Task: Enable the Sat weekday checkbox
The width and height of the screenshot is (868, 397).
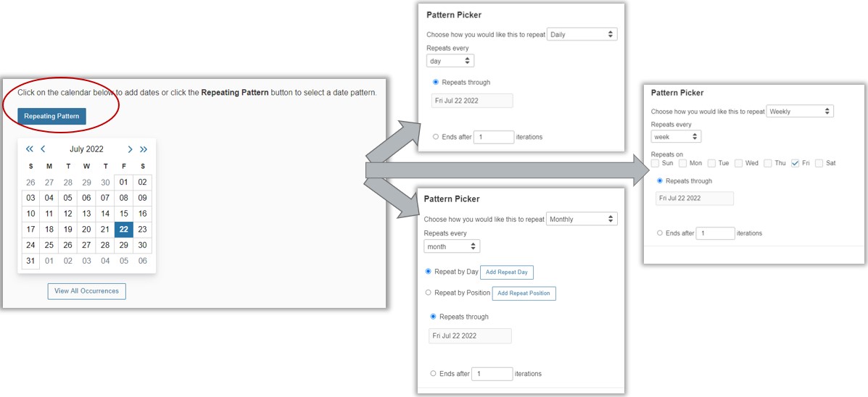Action: [819, 163]
